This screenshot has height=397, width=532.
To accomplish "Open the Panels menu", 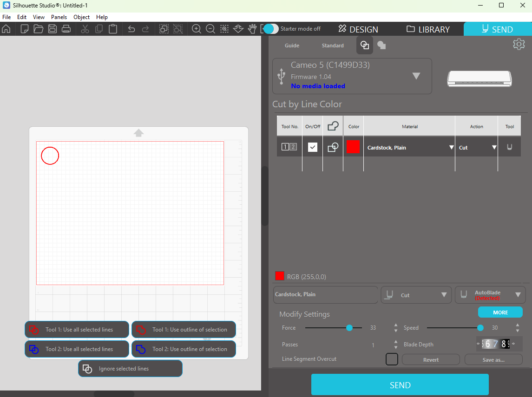I will pos(59,17).
